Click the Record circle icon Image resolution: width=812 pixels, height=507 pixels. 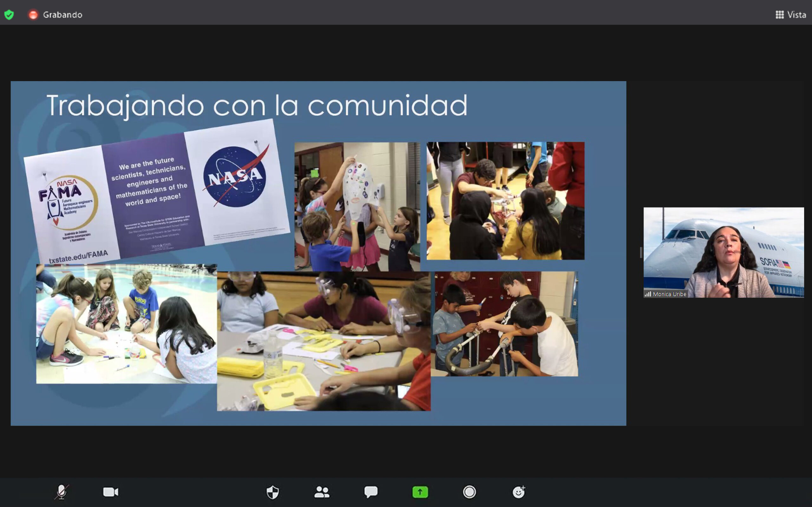point(469,492)
